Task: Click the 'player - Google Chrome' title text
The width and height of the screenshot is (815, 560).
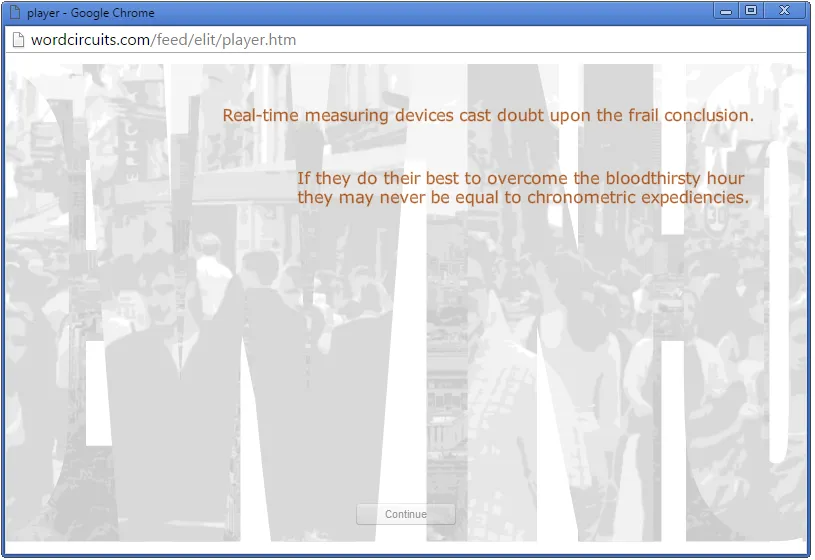Action: 91,13
